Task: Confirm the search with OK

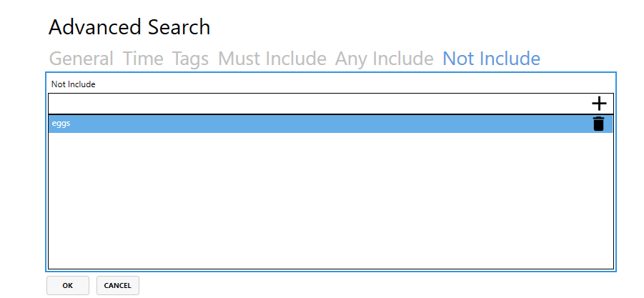Action: [x=68, y=286]
